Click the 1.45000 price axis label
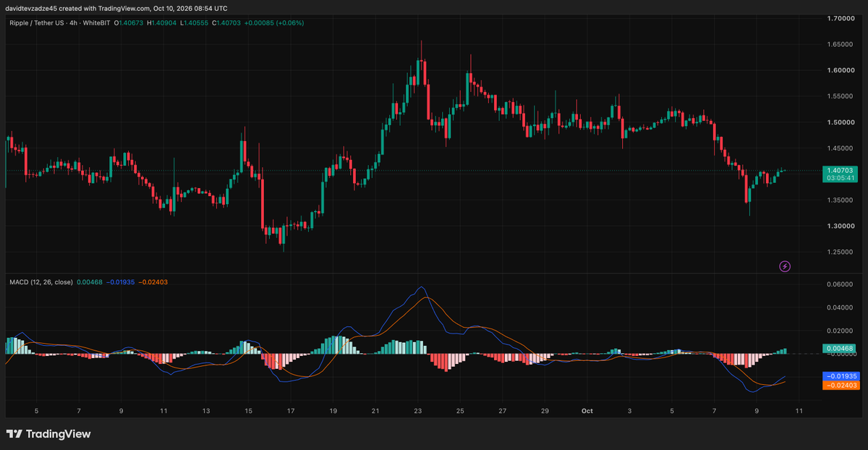The image size is (868, 450). point(840,148)
